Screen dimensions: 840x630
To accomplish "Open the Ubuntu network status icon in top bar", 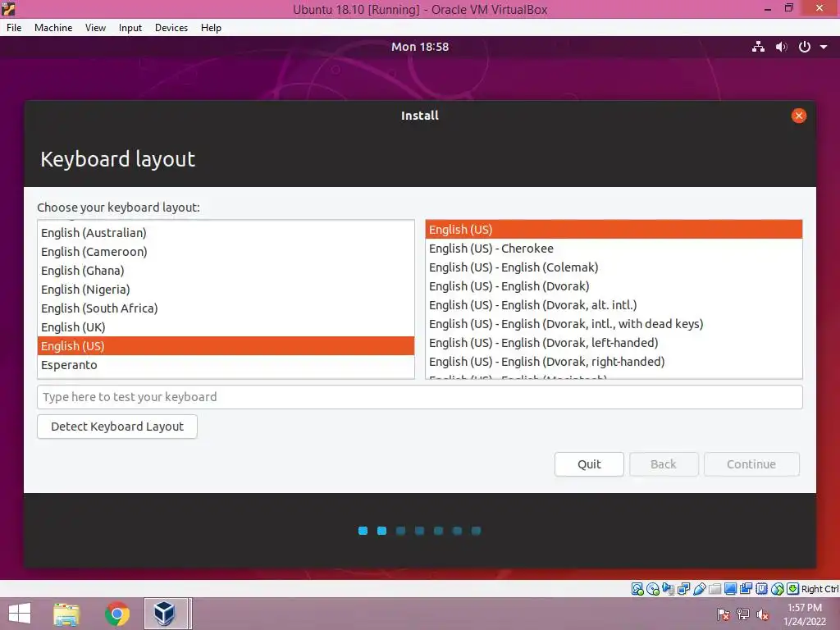I will [x=758, y=47].
